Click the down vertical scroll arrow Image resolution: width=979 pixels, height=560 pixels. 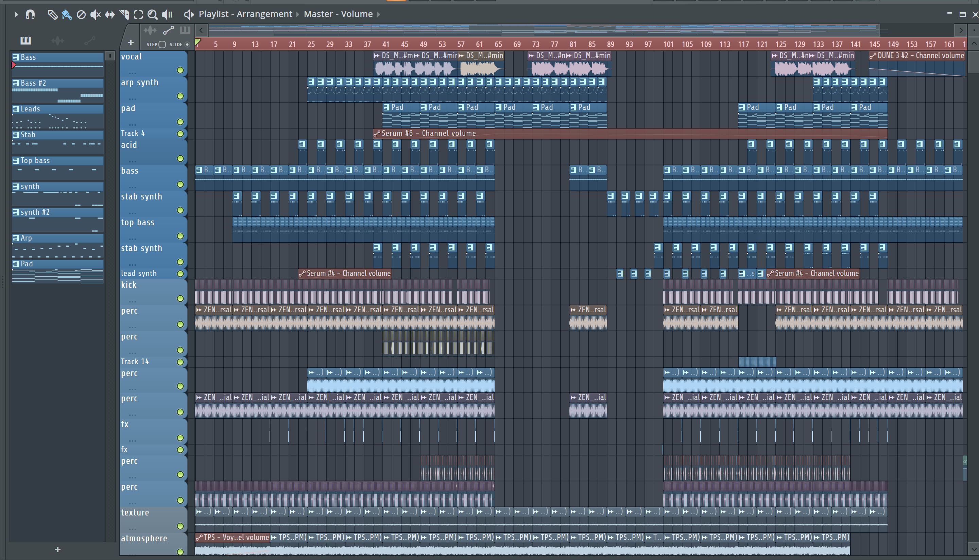974,549
